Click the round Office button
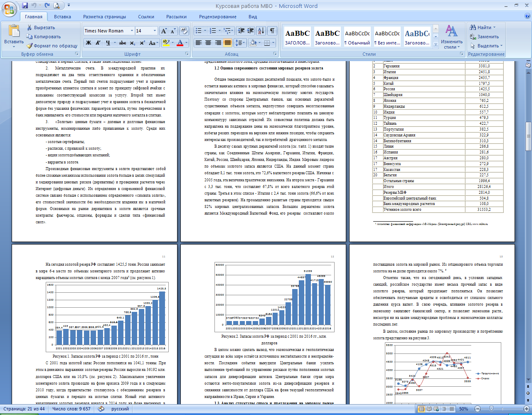532x415 pixels. 9,8
